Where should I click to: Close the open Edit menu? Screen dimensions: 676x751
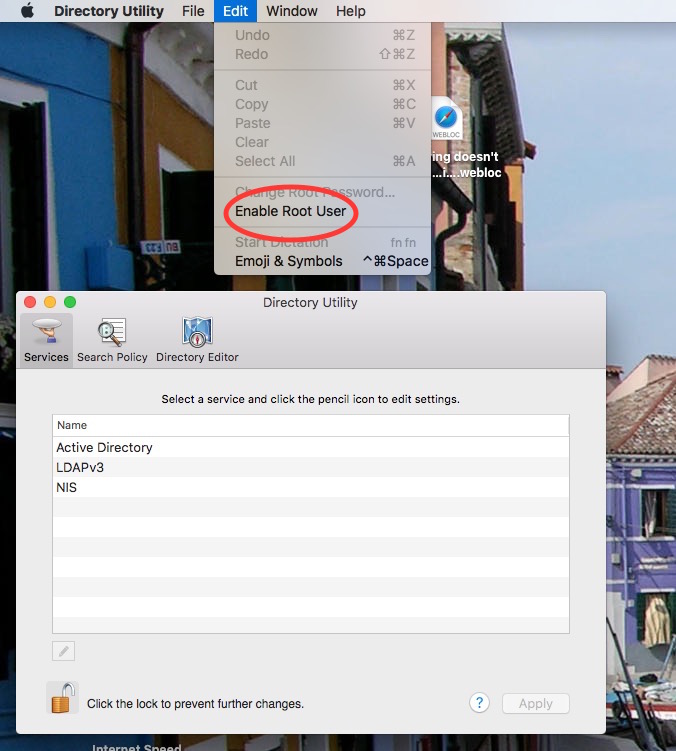[235, 11]
